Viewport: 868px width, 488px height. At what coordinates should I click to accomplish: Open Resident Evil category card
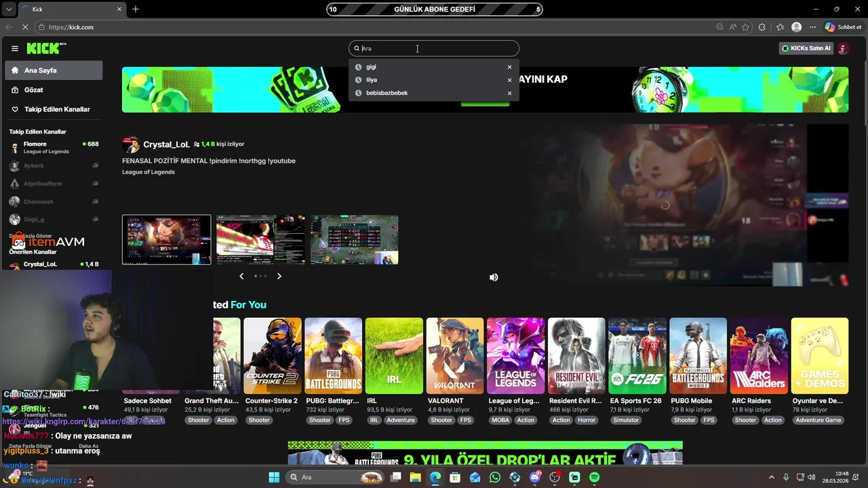576,356
